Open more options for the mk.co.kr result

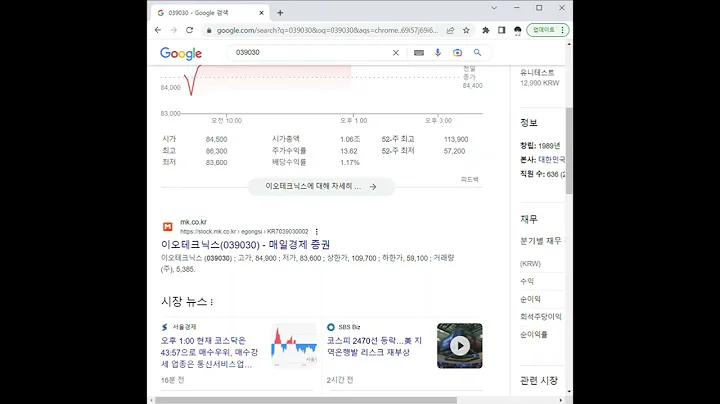[x=316, y=232]
